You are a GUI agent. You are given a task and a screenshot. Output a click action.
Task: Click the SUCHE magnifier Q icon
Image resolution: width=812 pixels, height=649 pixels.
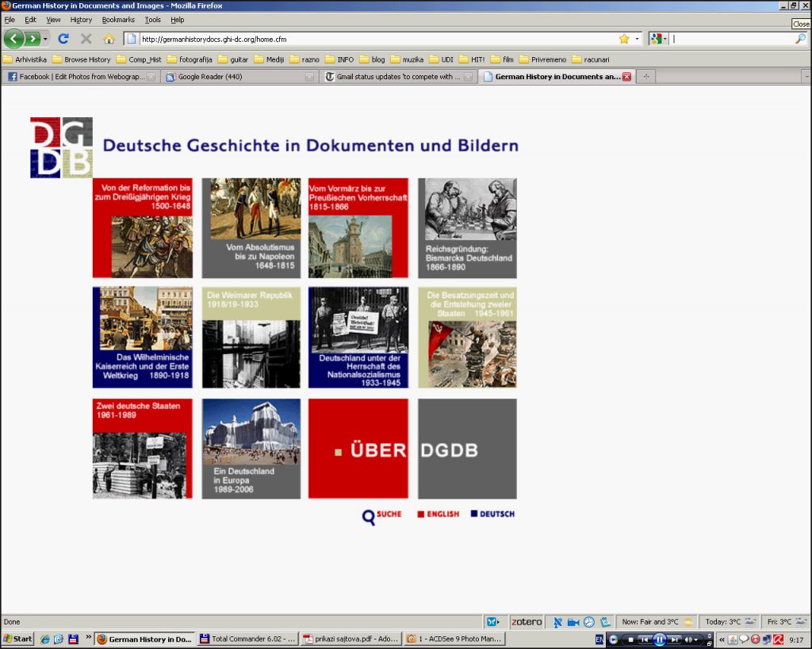pos(368,517)
